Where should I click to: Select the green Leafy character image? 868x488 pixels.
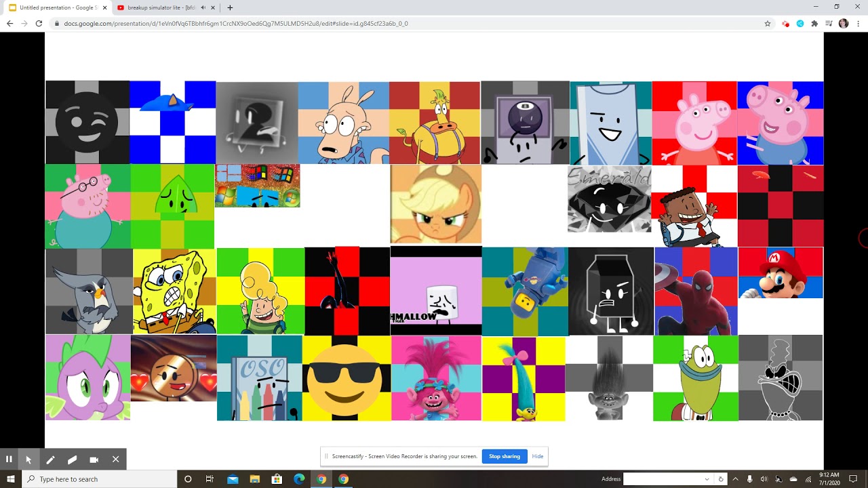[x=173, y=206]
